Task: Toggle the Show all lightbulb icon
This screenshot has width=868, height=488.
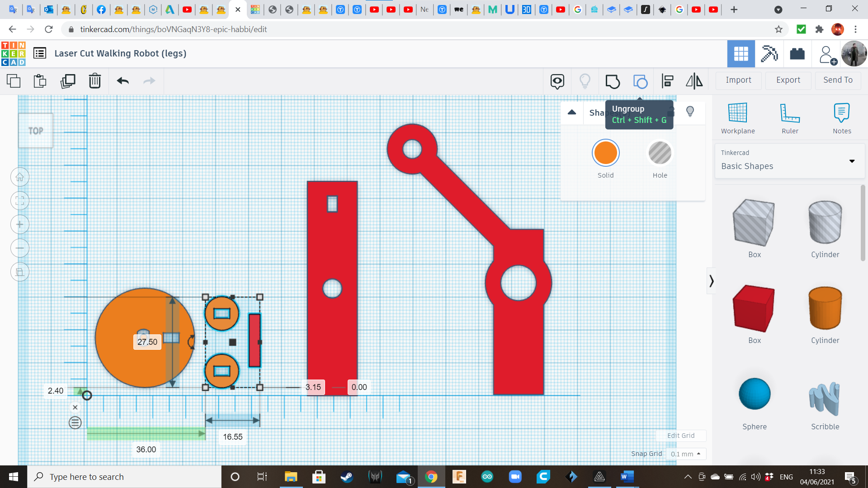Action: click(x=585, y=81)
